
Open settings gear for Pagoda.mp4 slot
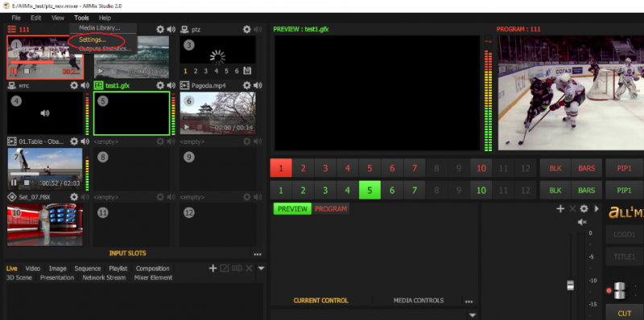click(x=246, y=85)
